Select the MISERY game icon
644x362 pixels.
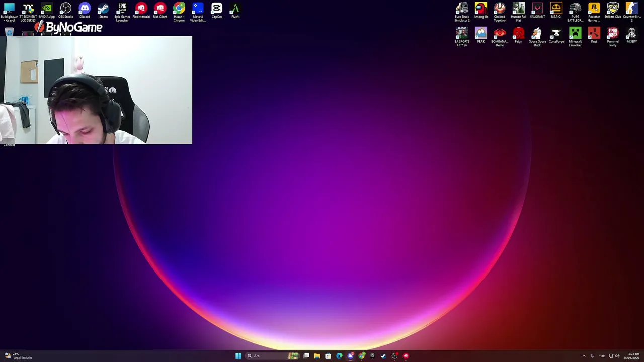tap(632, 36)
